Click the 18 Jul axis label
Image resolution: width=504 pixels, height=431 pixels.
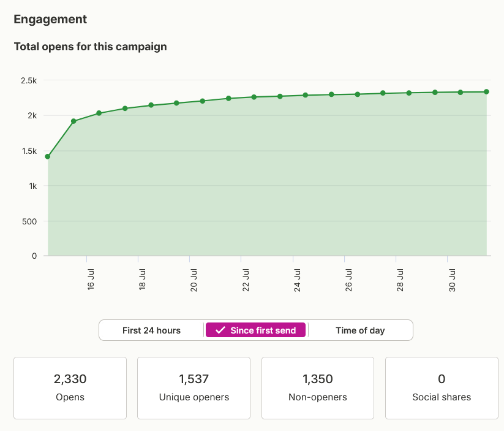(x=142, y=280)
